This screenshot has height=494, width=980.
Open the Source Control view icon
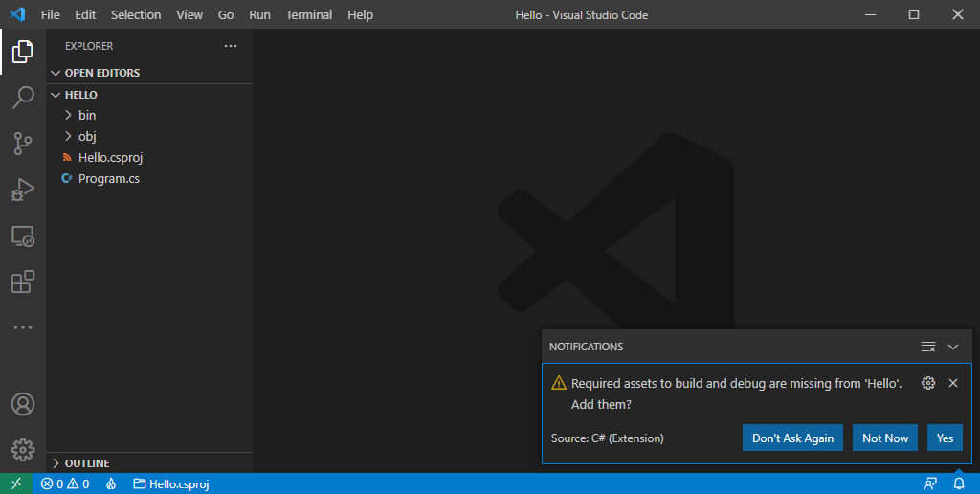pyautogui.click(x=23, y=144)
